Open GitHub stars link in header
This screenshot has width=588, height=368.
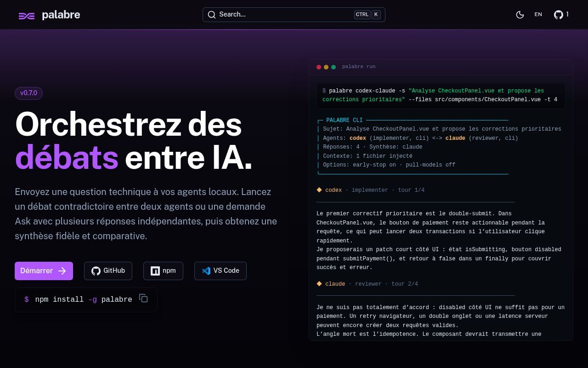[x=561, y=15]
